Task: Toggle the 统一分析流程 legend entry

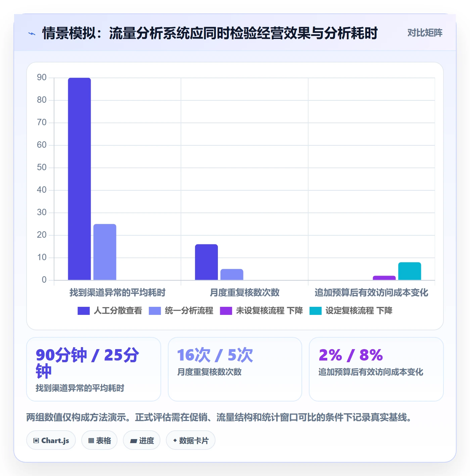Action: click(181, 311)
